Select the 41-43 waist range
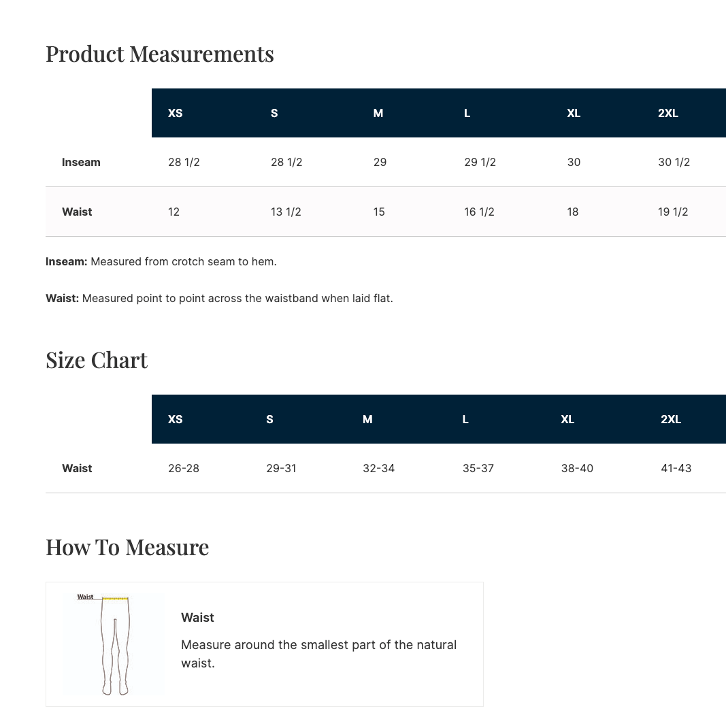726x728 pixels. 676,468
